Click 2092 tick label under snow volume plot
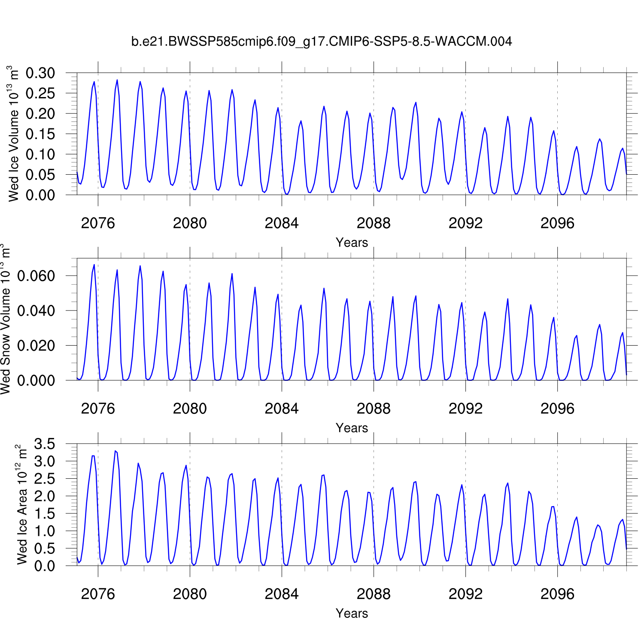 click(x=465, y=409)
